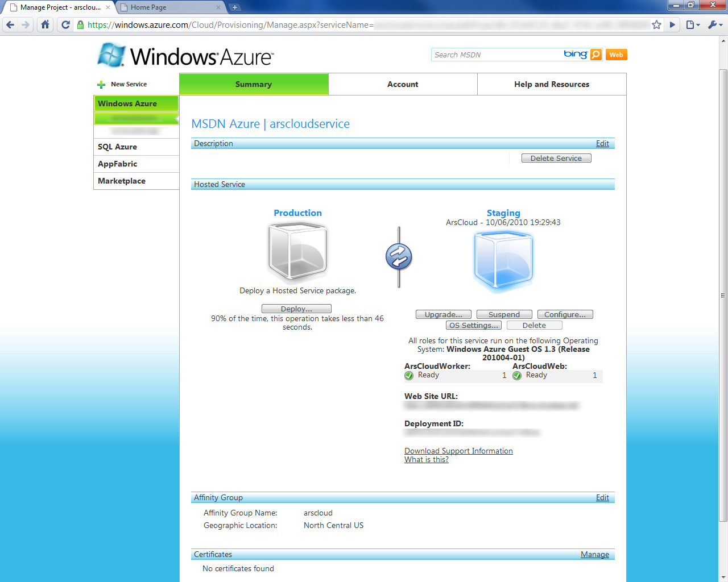Click the VIP swap arrows icon between deployments
728x582 pixels.
(398, 256)
